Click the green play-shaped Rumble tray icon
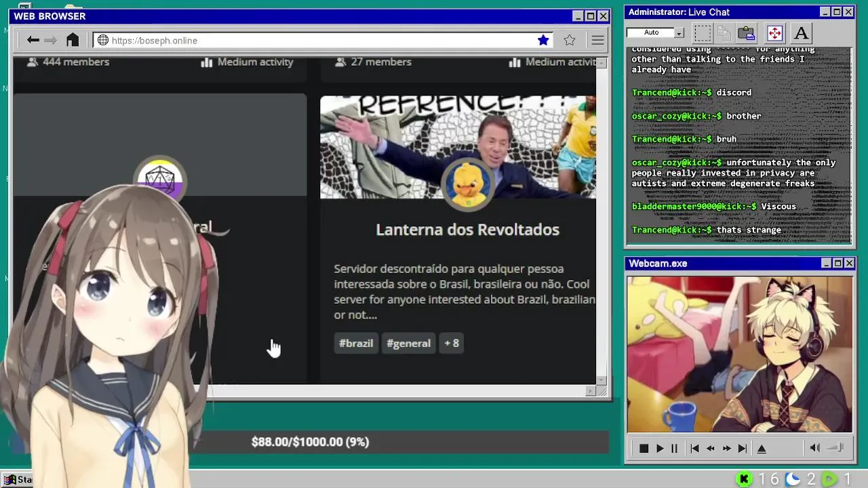Screen dimensions: 868x488 829,479
